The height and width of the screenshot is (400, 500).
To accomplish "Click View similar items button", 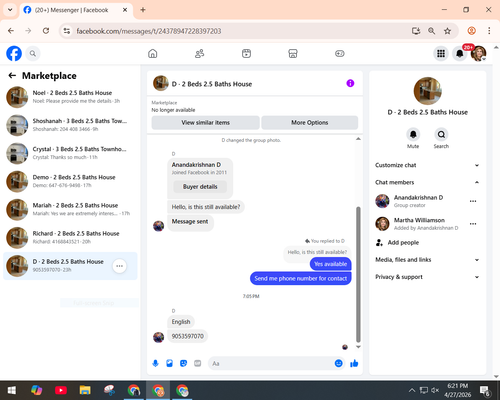I will pyautogui.click(x=205, y=123).
